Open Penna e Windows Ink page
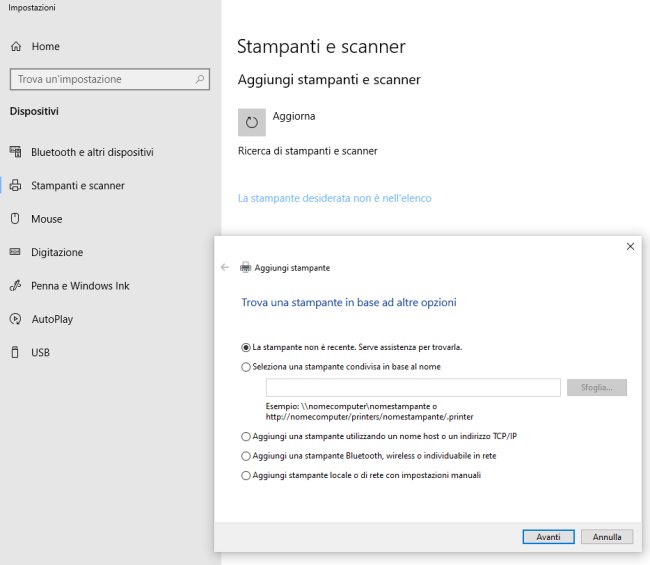The height and width of the screenshot is (565, 650). click(80, 286)
